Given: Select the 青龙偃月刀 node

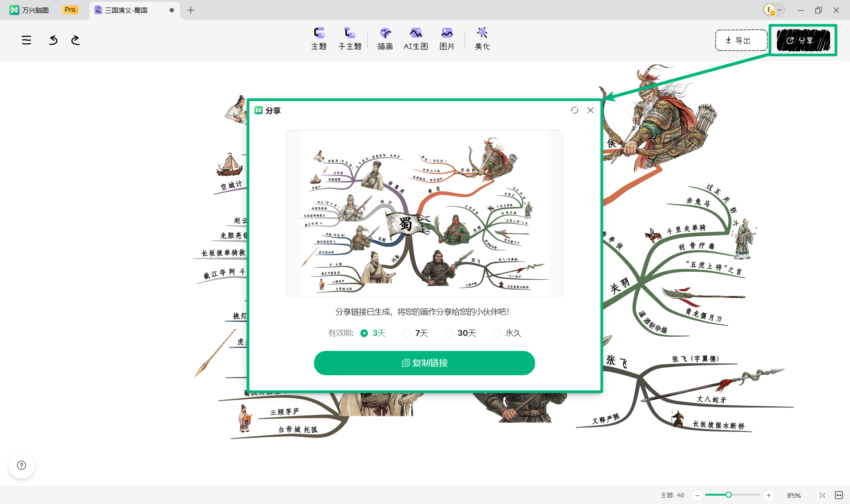Looking at the screenshot, I should tap(704, 315).
